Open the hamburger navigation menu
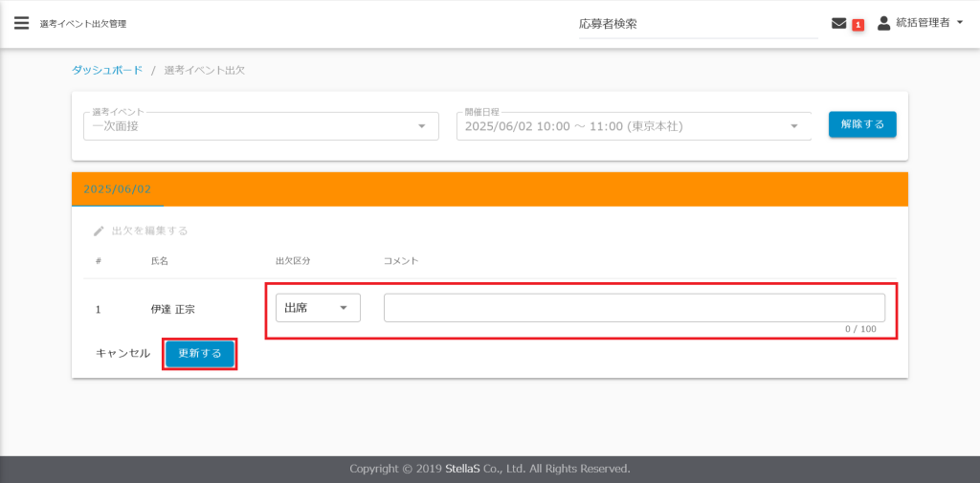This screenshot has height=483, width=980. (x=21, y=23)
